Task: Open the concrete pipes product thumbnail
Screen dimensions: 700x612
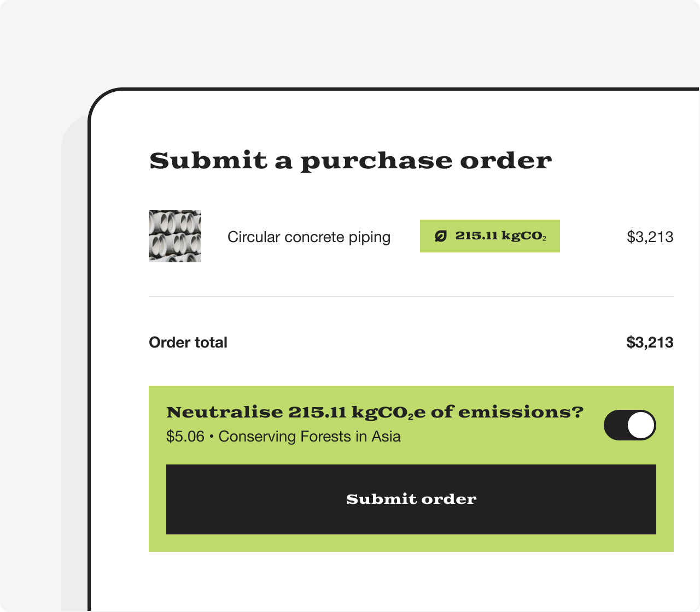Action: pos(175,236)
